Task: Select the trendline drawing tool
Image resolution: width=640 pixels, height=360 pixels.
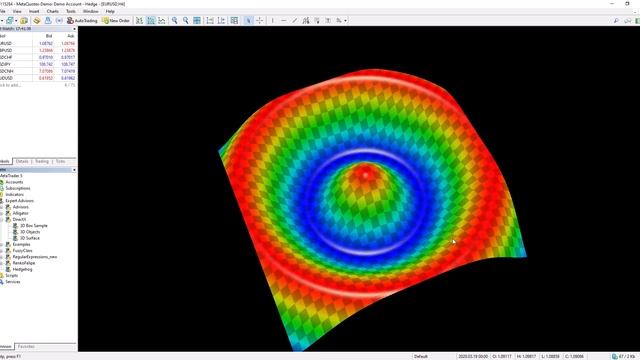Action: click(x=295, y=20)
